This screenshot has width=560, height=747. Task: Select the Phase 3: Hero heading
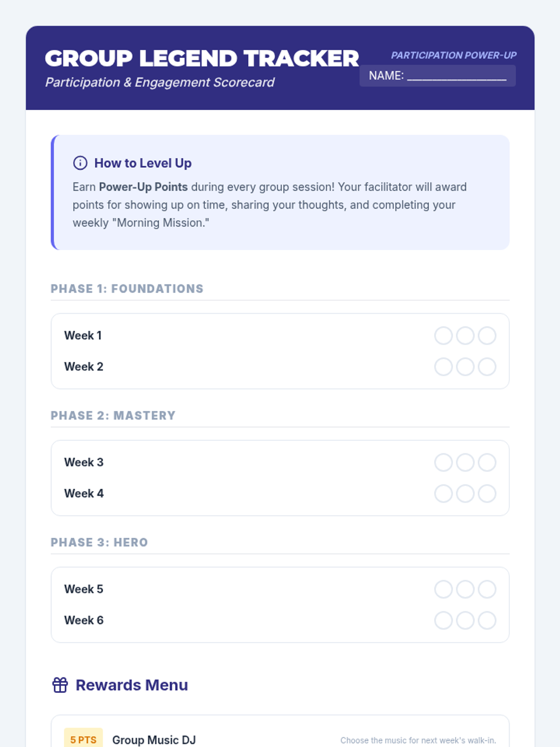pos(99,543)
